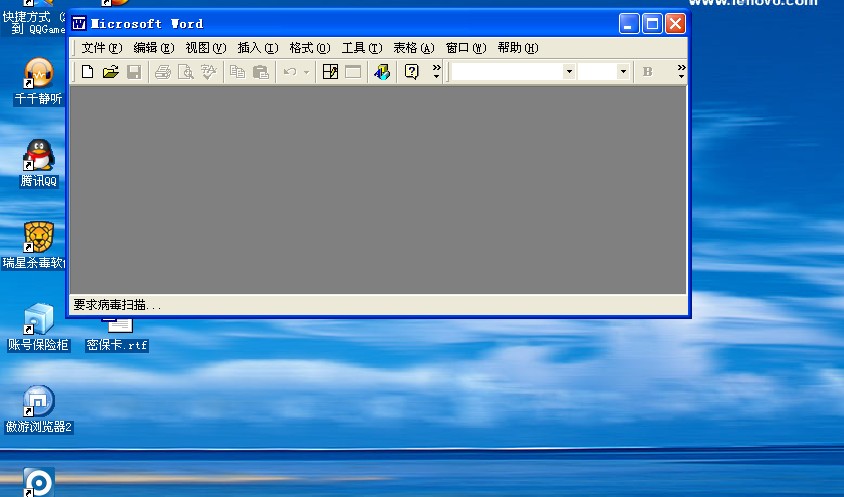Select 傲游浏览器2 desktop shortcut

[x=39, y=410]
